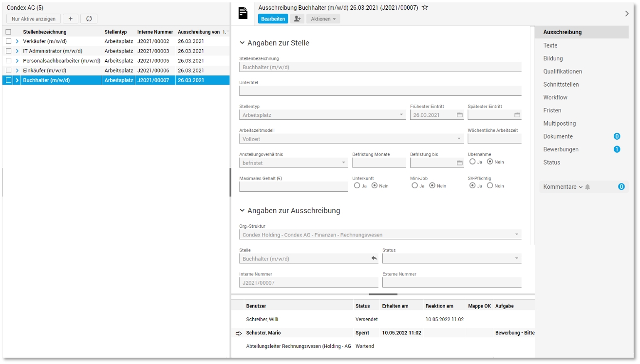Expand the Einkäufer (m/w/d) row

click(x=17, y=71)
